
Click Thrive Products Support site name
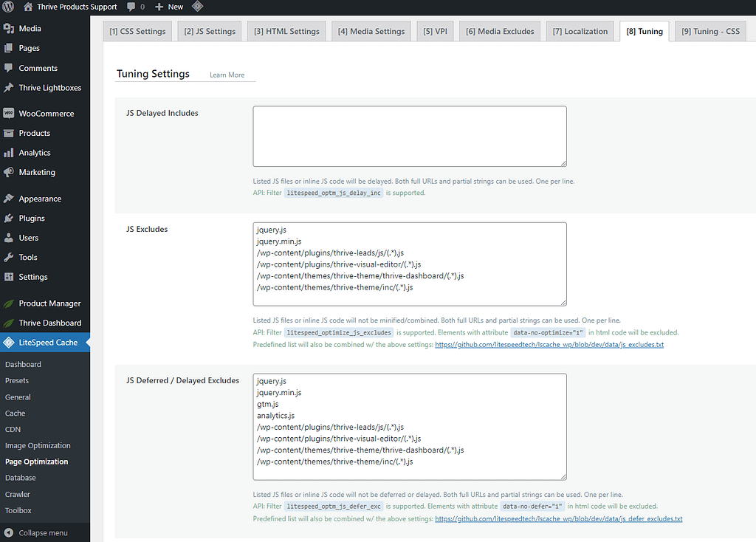[77, 7]
